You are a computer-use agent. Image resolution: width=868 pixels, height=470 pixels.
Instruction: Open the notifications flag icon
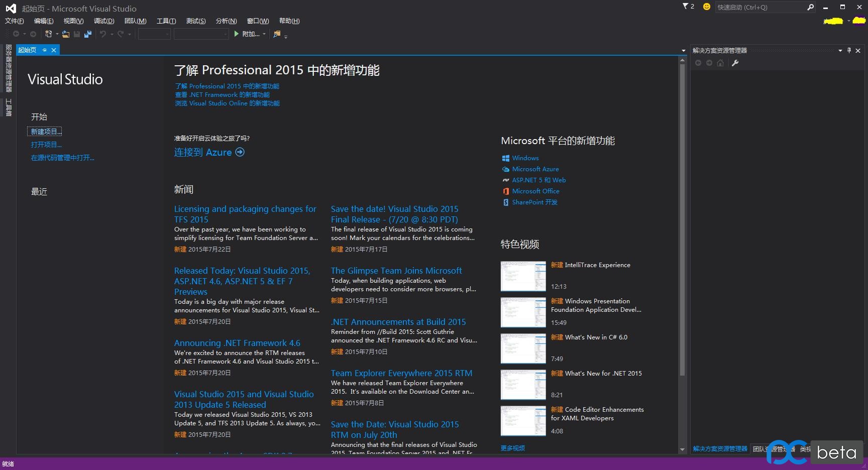coord(686,7)
